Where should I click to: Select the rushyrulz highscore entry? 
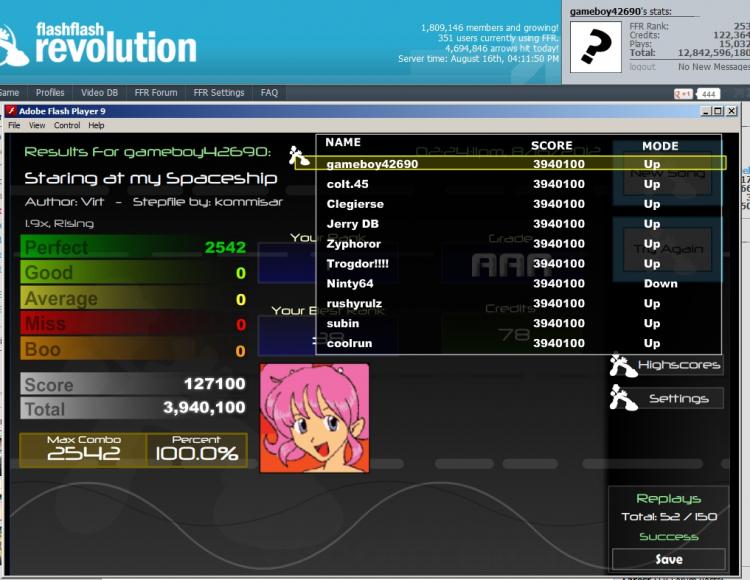tap(519, 304)
